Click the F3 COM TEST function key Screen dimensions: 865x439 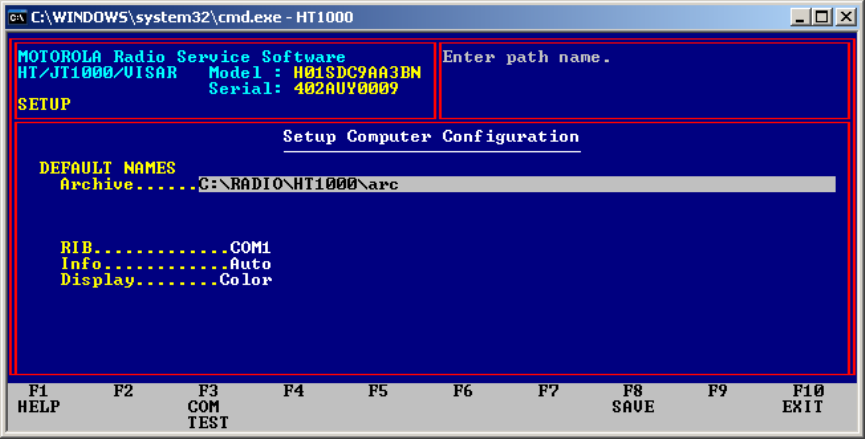click(208, 407)
